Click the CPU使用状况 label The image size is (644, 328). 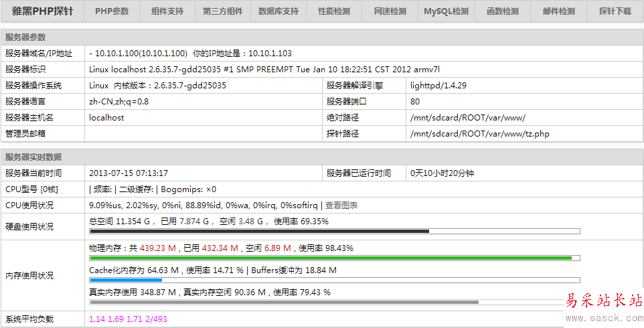pos(29,206)
